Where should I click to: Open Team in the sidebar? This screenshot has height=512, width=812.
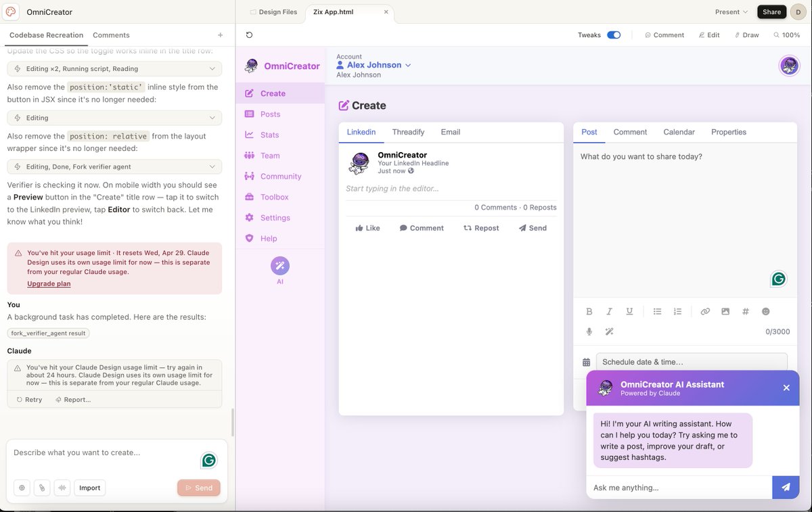280,156
